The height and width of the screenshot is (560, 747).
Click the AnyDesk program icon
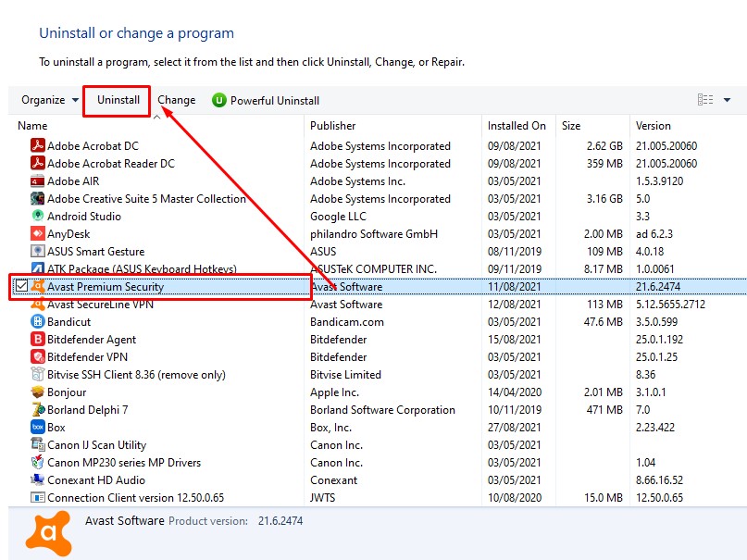click(x=38, y=233)
